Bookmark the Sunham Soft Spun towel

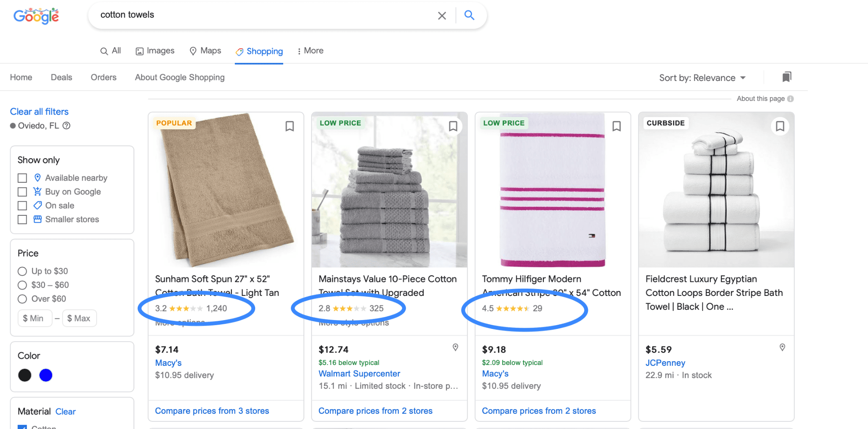pyautogui.click(x=289, y=126)
